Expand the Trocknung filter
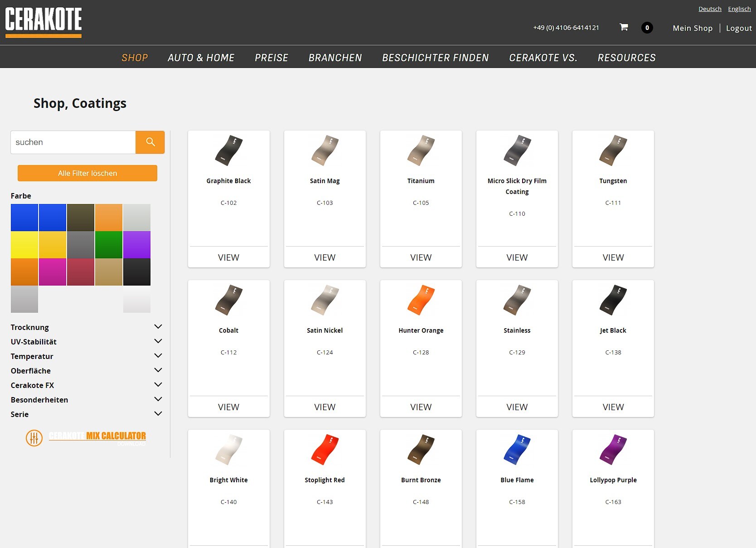756x548 pixels. pyautogui.click(x=158, y=327)
